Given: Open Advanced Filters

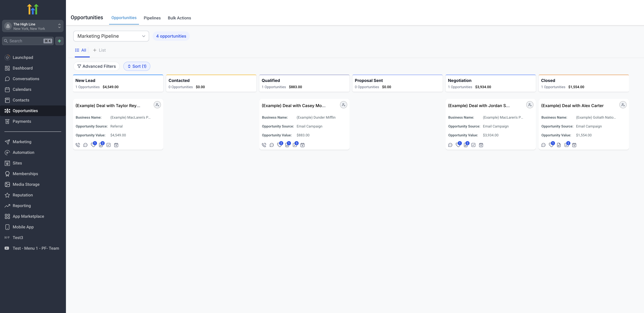Looking at the screenshot, I should pos(97,66).
